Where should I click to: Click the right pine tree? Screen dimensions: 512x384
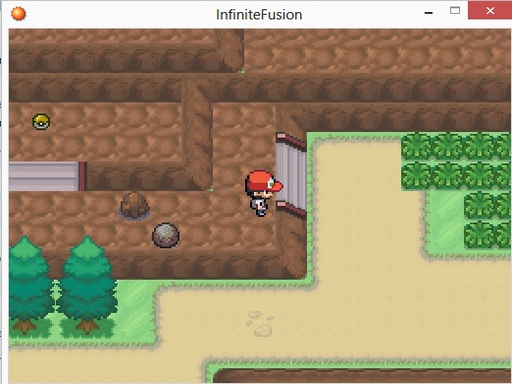[87, 285]
